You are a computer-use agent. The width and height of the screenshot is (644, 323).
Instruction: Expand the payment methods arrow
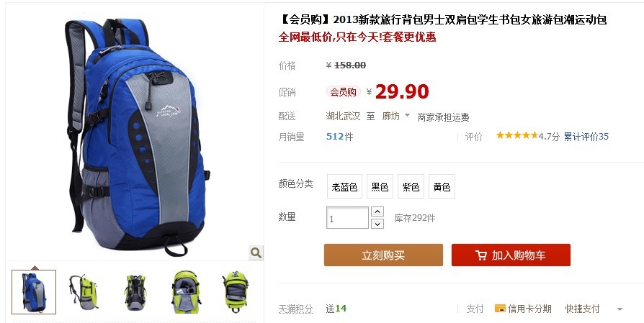point(620,309)
